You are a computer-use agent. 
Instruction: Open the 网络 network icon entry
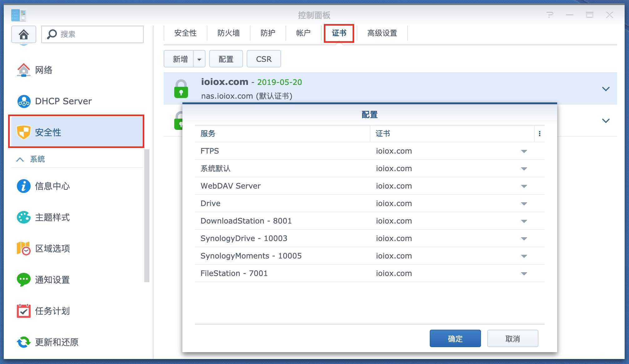24,70
